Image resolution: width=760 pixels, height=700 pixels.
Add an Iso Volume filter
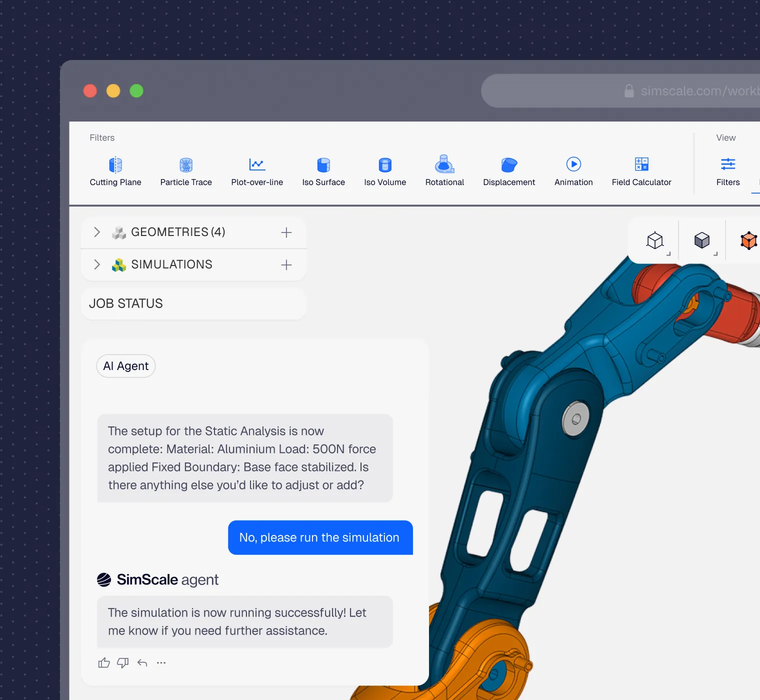tap(385, 171)
